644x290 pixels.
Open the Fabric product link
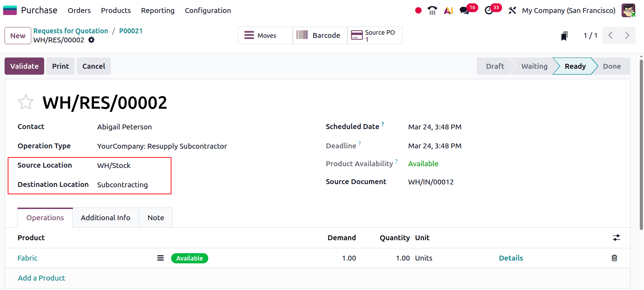pyautogui.click(x=28, y=258)
